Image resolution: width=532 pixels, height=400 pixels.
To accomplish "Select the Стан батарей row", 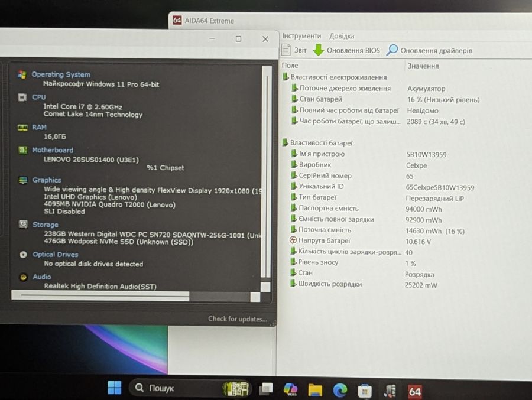I will tap(385, 99).
